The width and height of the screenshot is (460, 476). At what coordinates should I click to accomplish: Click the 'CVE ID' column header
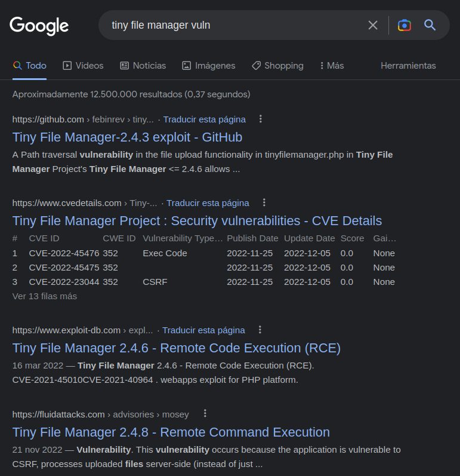point(44,238)
